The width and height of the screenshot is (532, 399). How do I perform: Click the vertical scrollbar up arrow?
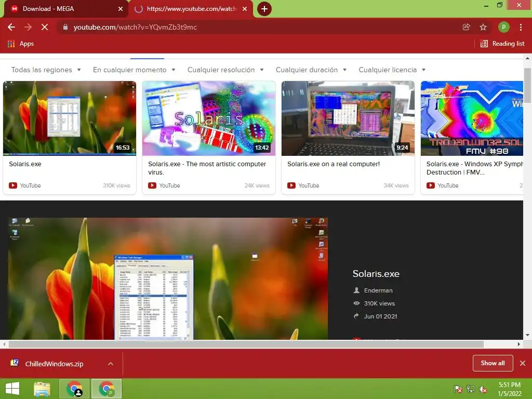click(527, 58)
